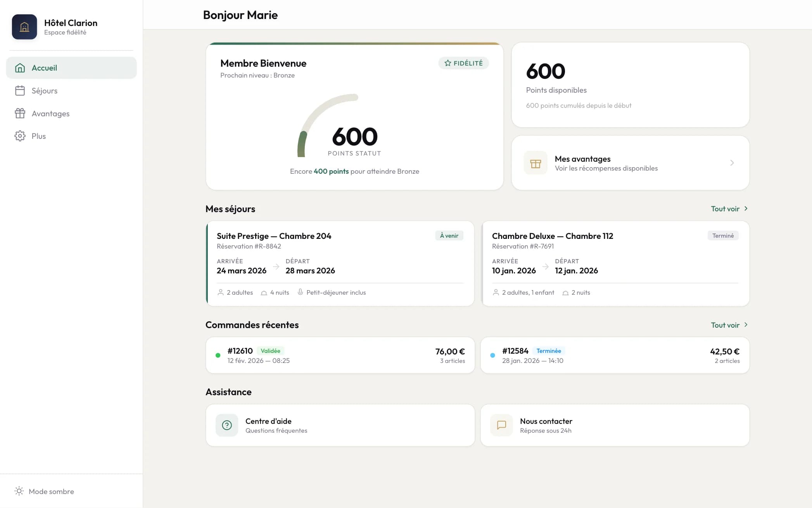Image resolution: width=812 pixels, height=508 pixels.
Task: Click the Hôtel Clarion logo icon
Action: (x=24, y=27)
